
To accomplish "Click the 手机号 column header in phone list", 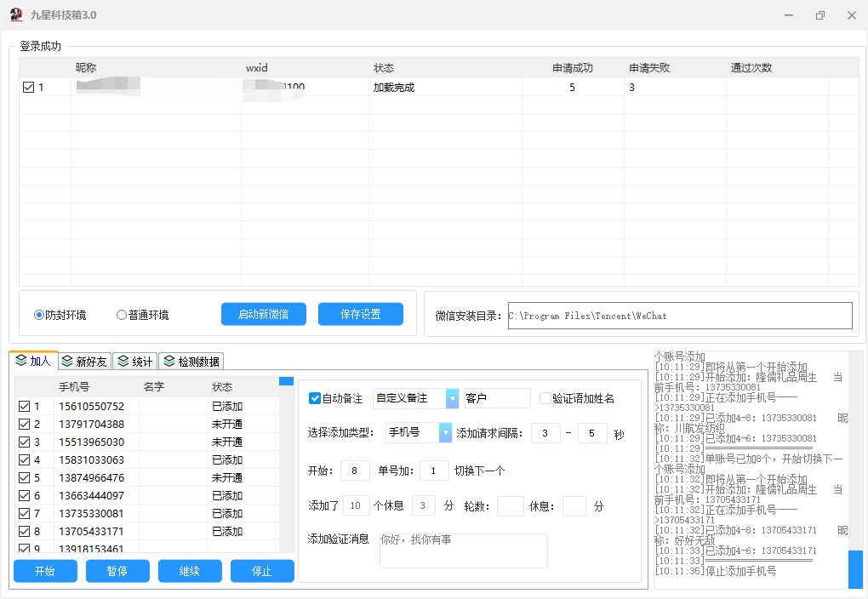I will tap(74, 387).
